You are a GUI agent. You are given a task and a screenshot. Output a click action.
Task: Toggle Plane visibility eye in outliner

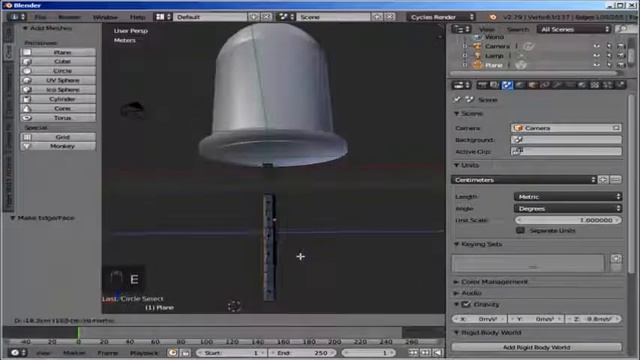(597, 65)
